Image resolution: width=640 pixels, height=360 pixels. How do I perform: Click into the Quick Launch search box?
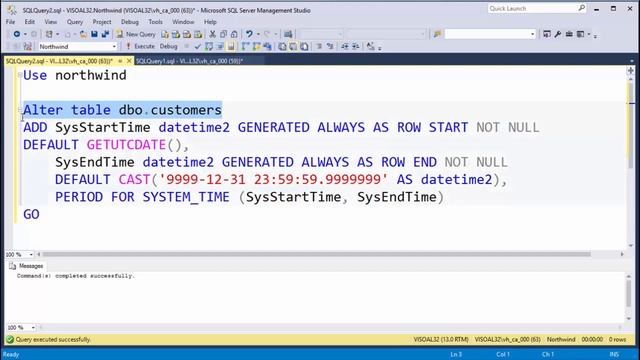click(x=532, y=9)
